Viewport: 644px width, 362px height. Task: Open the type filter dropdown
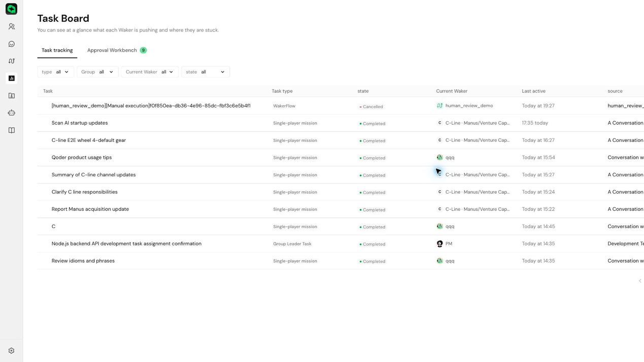55,72
